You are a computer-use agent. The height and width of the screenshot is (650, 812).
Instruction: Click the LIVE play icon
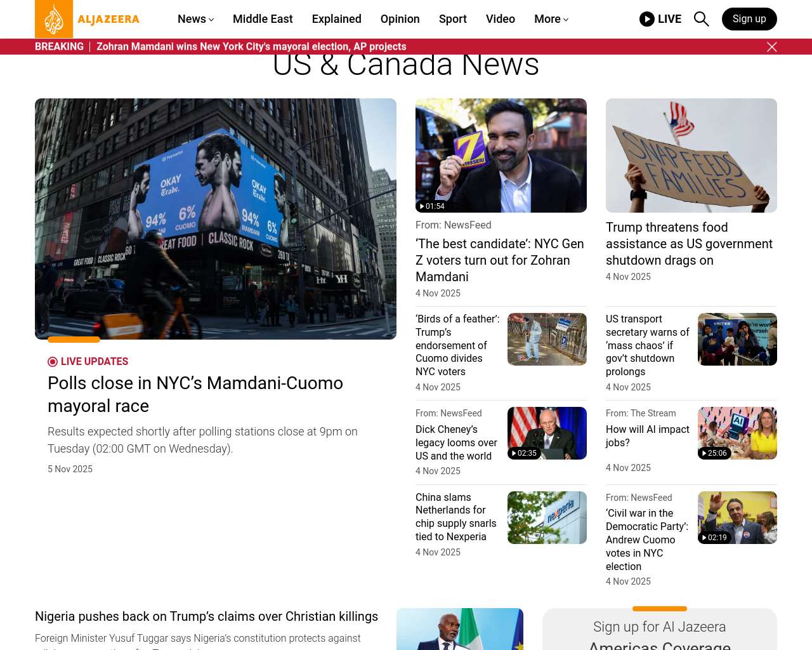[x=646, y=19]
